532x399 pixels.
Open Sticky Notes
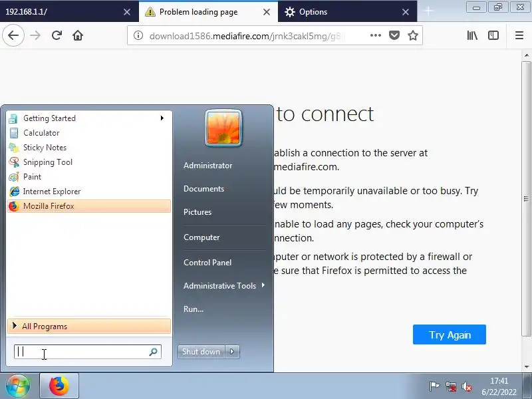pos(88,147)
